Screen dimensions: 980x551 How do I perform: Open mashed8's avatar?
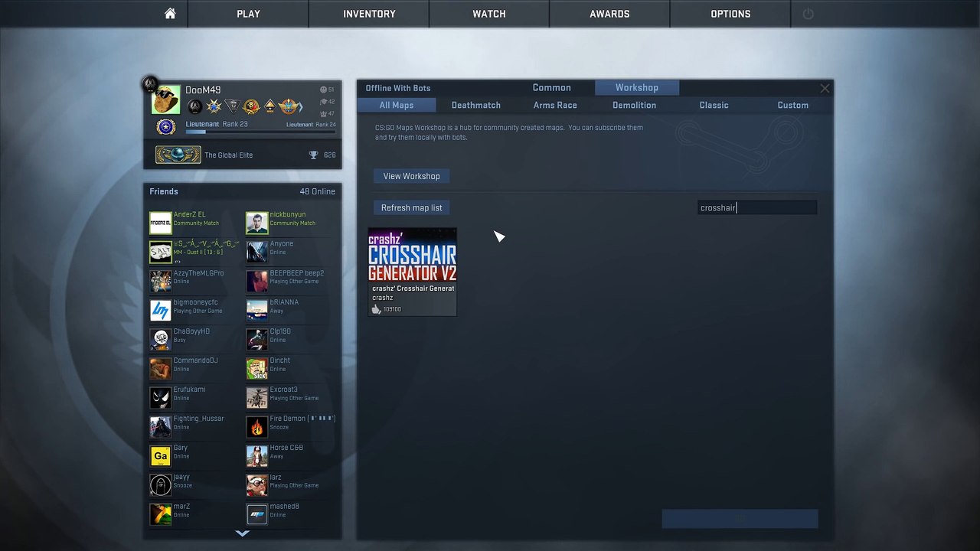pos(256,514)
